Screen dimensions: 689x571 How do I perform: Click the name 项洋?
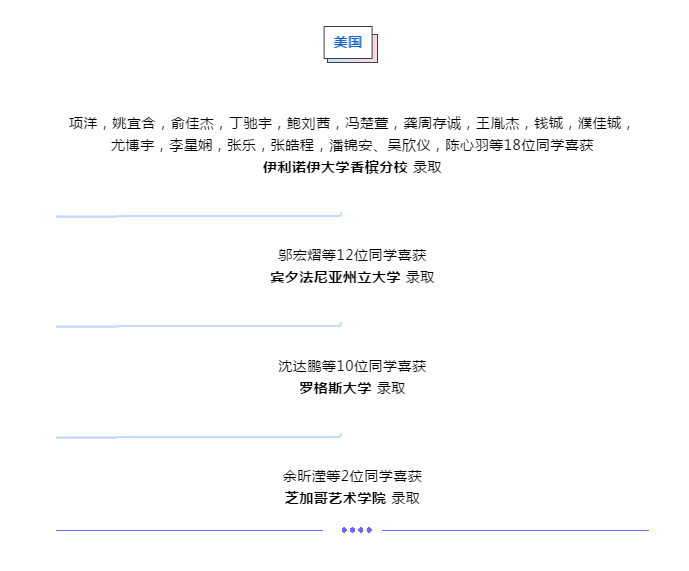tap(83, 124)
